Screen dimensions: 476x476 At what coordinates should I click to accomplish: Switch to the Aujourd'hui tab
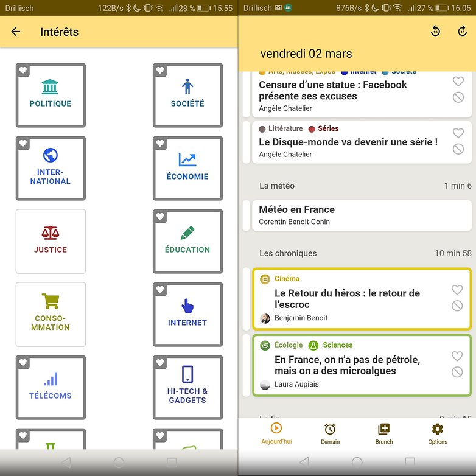click(x=276, y=433)
